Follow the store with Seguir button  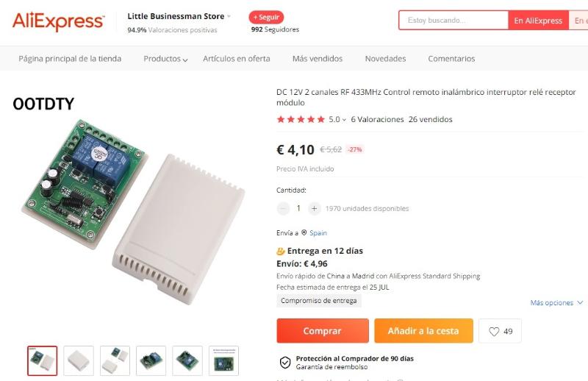(266, 17)
